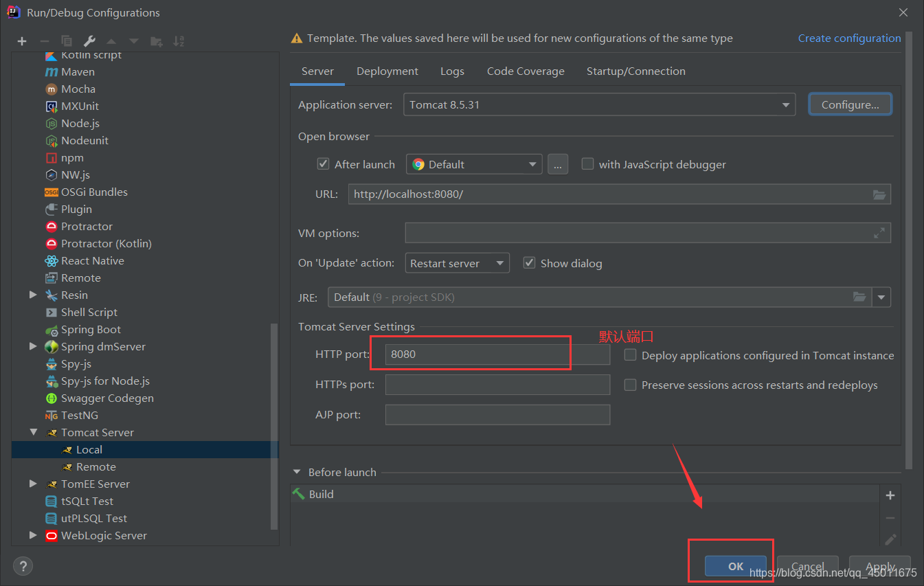The height and width of the screenshot is (586, 924).
Task: Select the utPLSQL Test tree item
Action: point(145,518)
